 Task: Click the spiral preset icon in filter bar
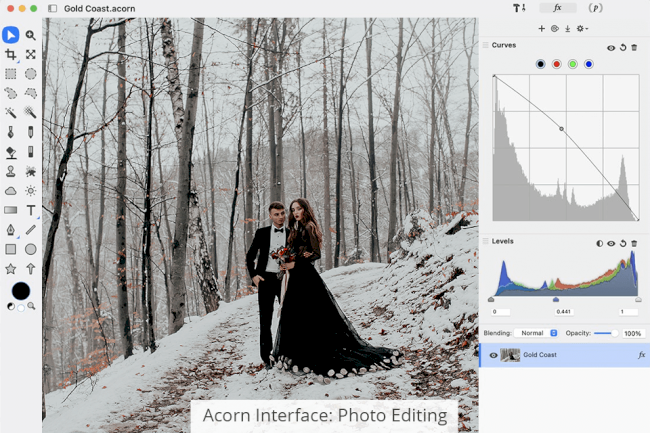coord(555,29)
